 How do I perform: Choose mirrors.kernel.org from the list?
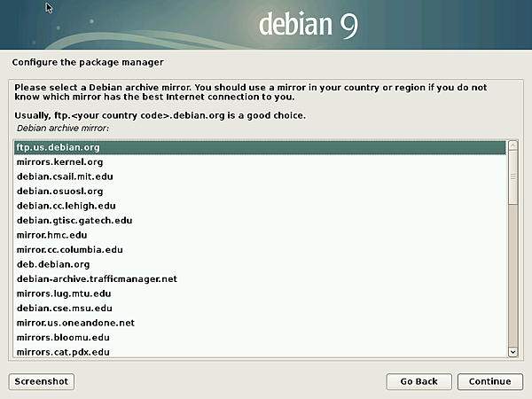coord(260,162)
